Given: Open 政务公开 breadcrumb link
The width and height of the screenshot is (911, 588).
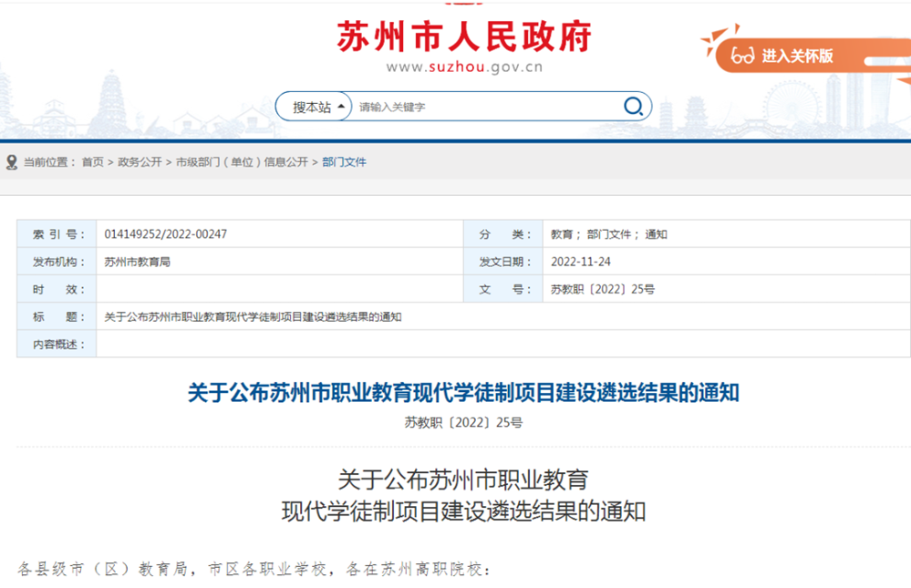Looking at the screenshot, I should 140,162.
